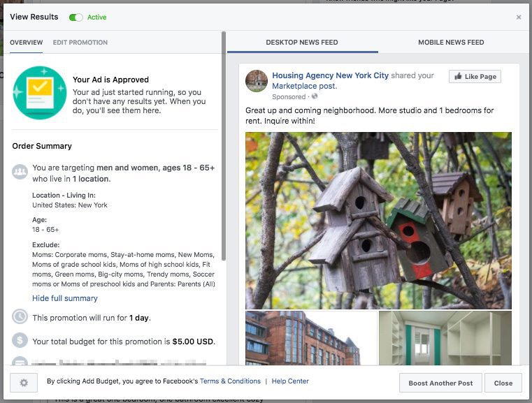Open Facebook's Terms & Conditions link
Image resolution: width=532 pixels, height=403 pixels.
(230, 381)
